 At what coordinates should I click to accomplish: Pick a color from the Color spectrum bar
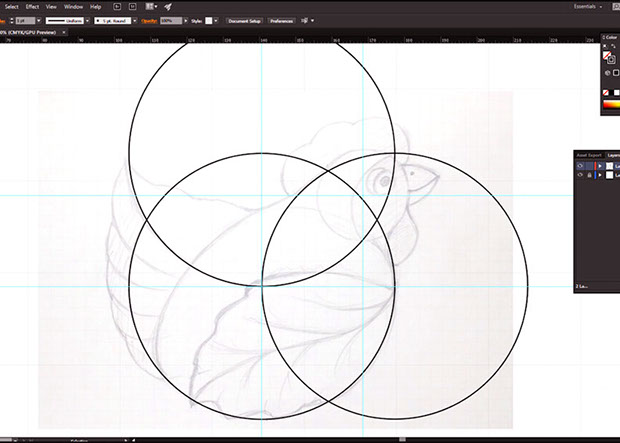pyautogui.click(x=610, y=103)
